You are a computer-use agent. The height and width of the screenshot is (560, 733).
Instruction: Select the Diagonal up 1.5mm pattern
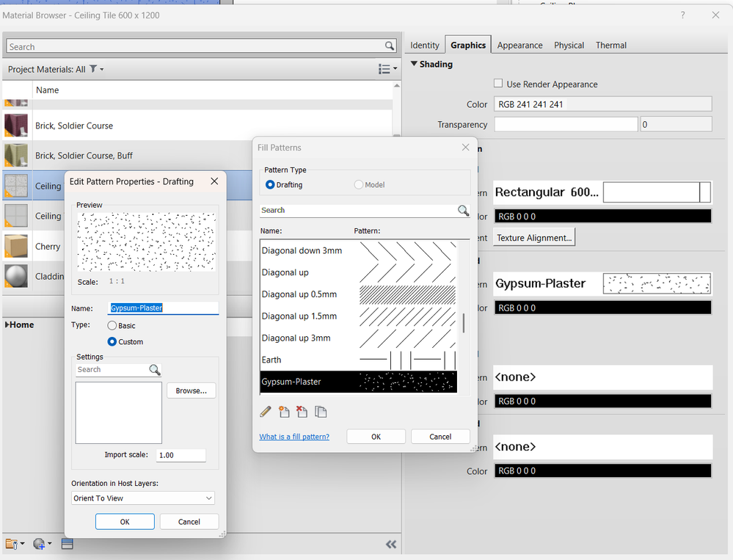(x=359, y=316)
